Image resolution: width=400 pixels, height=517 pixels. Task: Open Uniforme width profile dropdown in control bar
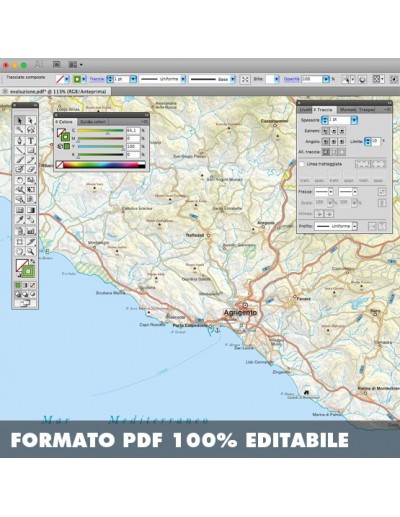[x=183, y=79]
